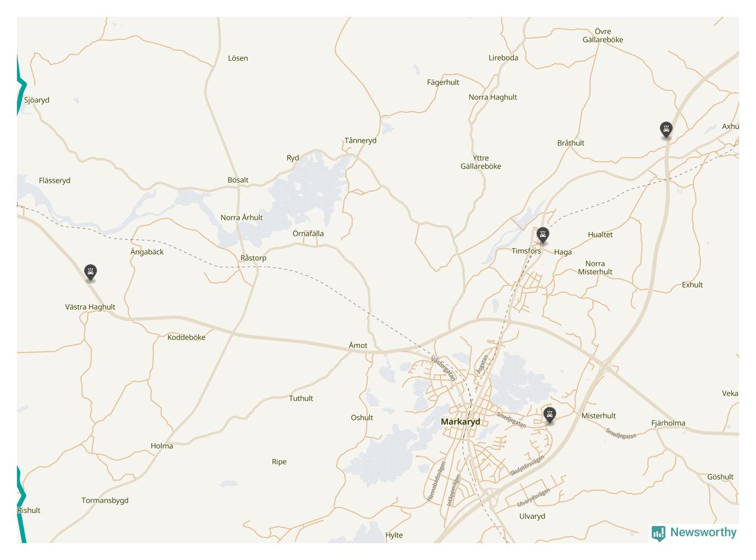Click the car marker near Västra Haghult
This screenshot has height=560, width=756.
pyautogui.click(x=90, y=273)
